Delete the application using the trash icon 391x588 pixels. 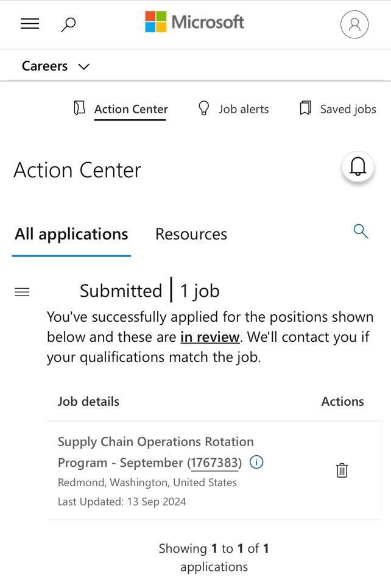click(342, 470)
